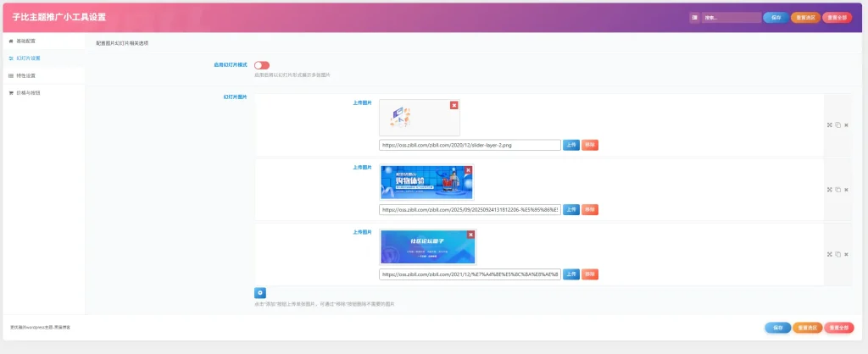Image resolution: width=868 pixels, height=354 pixels.
Task: Click 重置全部 button in the bottom footer
Action: click(837, 328)
